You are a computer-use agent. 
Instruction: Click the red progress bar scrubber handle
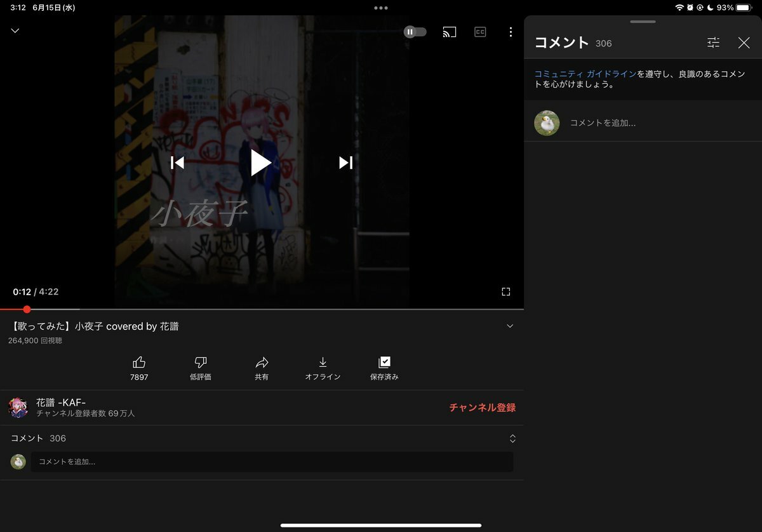tap(27, 309)
